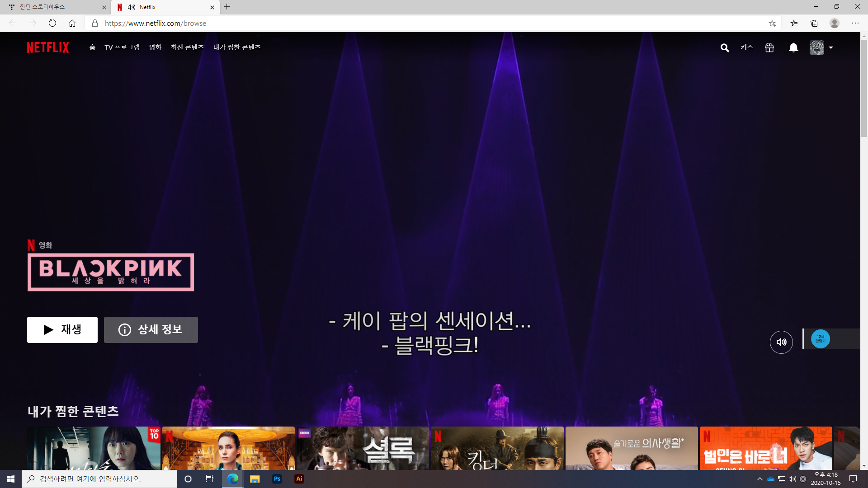Click 내가 찜한 콘텐츠 row heading

click(x=73, y=411)
